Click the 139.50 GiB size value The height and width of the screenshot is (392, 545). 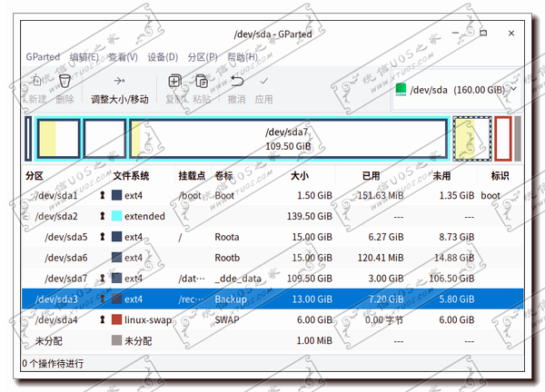tap(310, 216)
